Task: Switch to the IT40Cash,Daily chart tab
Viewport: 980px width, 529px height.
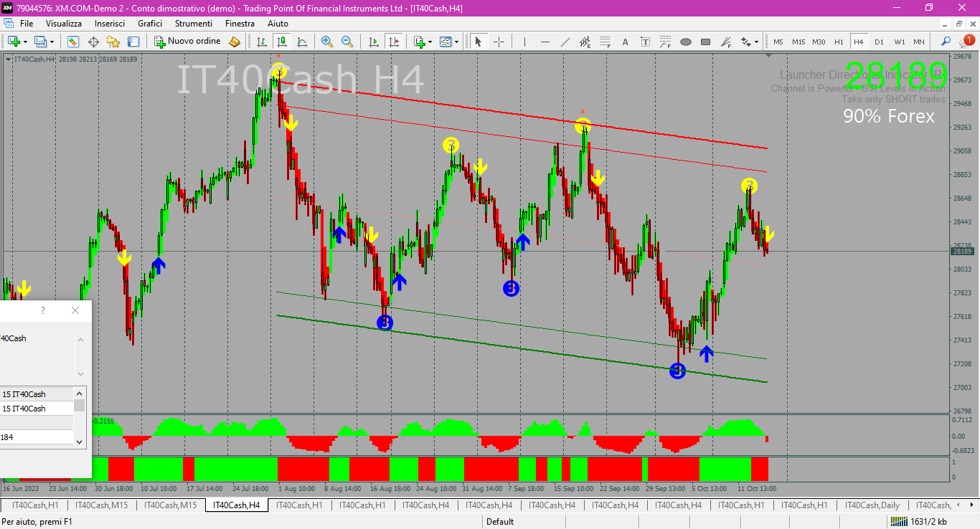Action: coord(871,505)
